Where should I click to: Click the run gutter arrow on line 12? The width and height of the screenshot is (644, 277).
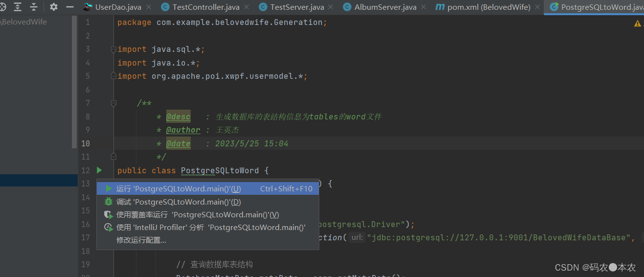pos(99,170)
